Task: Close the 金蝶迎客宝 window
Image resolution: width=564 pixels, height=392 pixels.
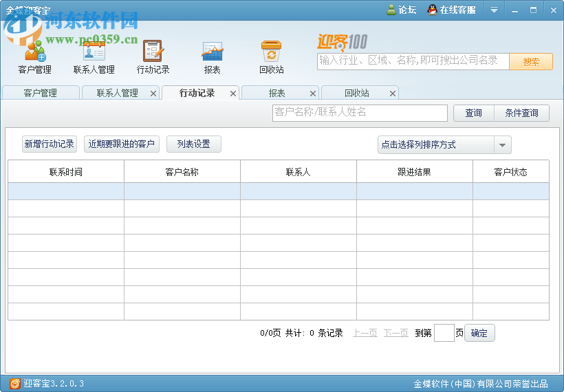Action: point(554,10)
